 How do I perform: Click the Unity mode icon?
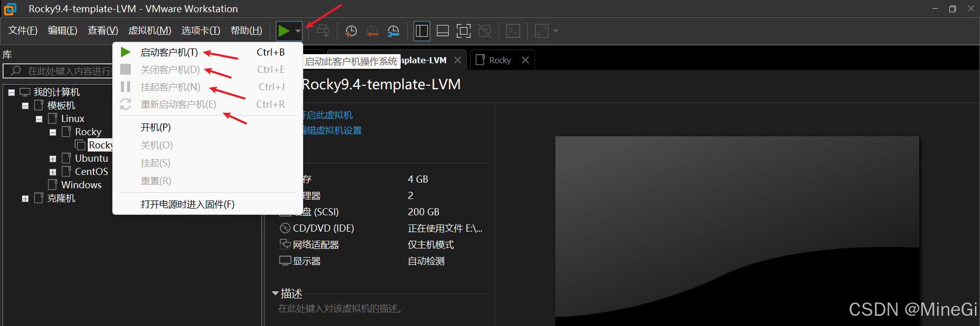point(484,31)
